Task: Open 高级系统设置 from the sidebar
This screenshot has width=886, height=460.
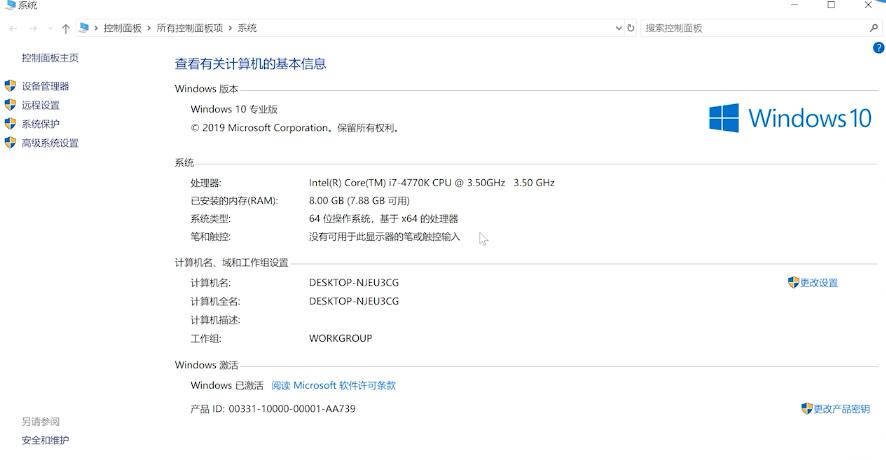Action: 50,143
